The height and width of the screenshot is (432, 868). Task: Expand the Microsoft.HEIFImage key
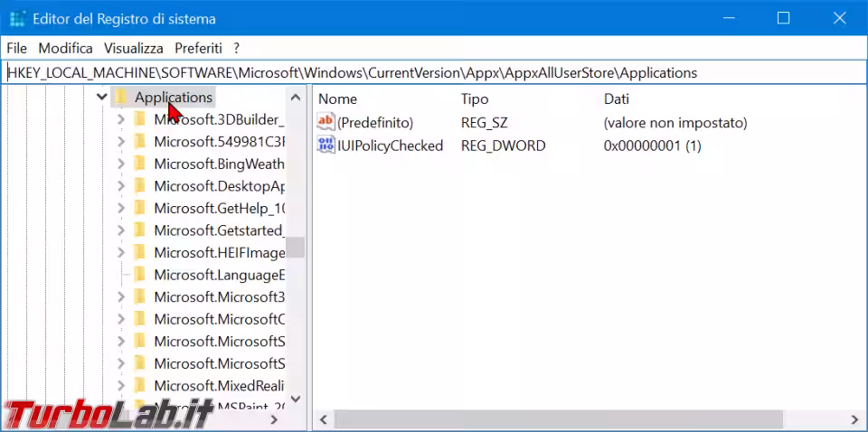tap(121, 252)
